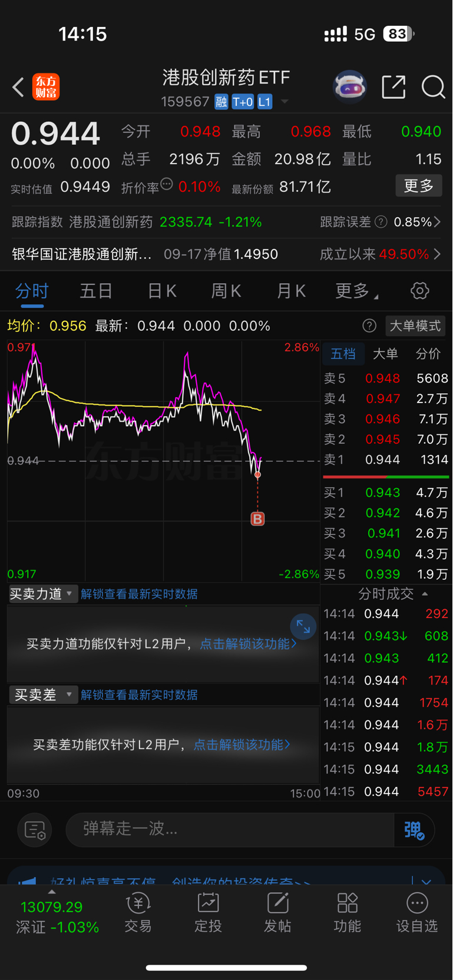
Task: Switch to 周K chart tab
Action: pos(226,291)
